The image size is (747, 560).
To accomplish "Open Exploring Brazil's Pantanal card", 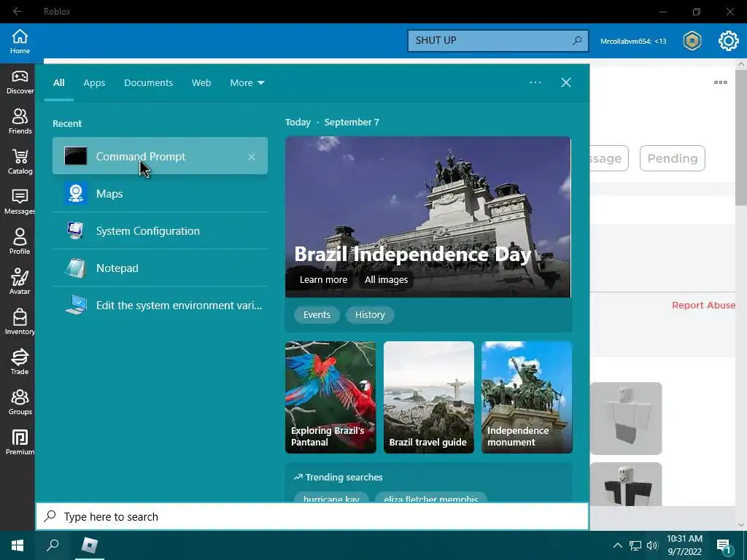I will pyautogui.click(x=330, y=397).
